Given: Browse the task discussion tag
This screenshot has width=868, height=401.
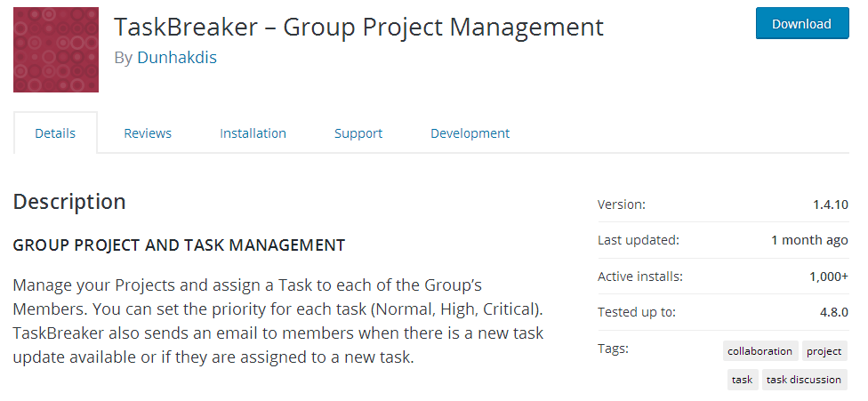Looking at the screenshot, I should point(804,380).
